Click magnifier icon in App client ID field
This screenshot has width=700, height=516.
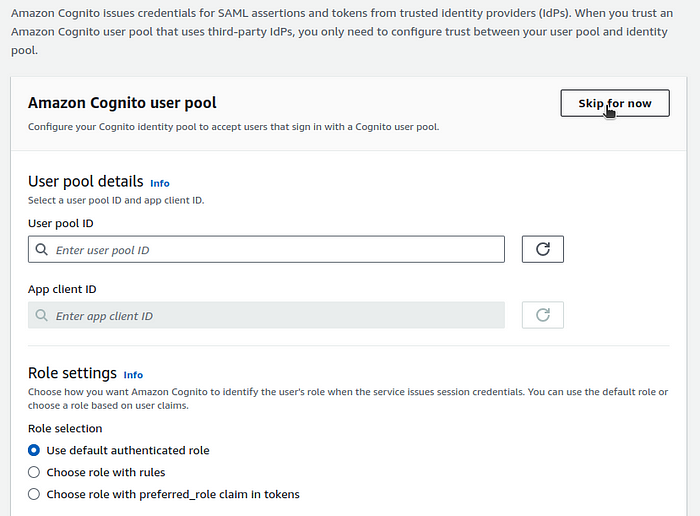click(42, 316)
